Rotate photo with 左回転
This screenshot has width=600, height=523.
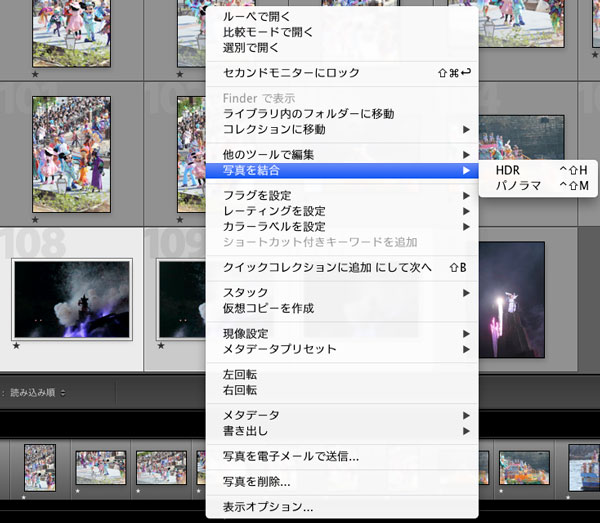(x=342, y=375)
